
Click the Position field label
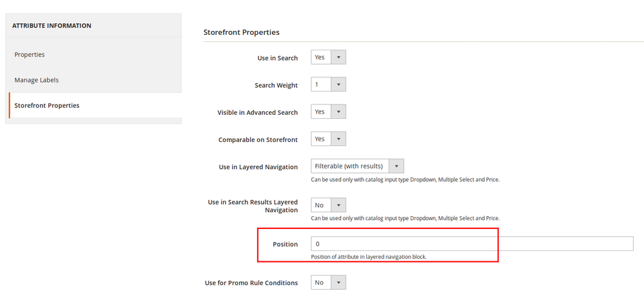click(285, 245)
